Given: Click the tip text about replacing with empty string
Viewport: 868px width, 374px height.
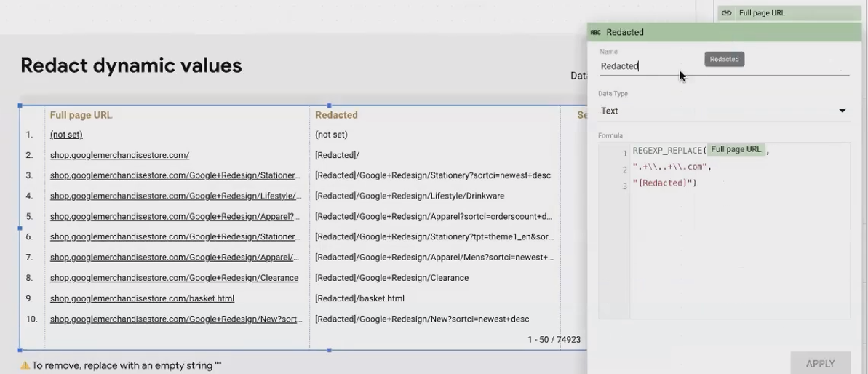Looking at the screenshot, I should pos(127,365).
